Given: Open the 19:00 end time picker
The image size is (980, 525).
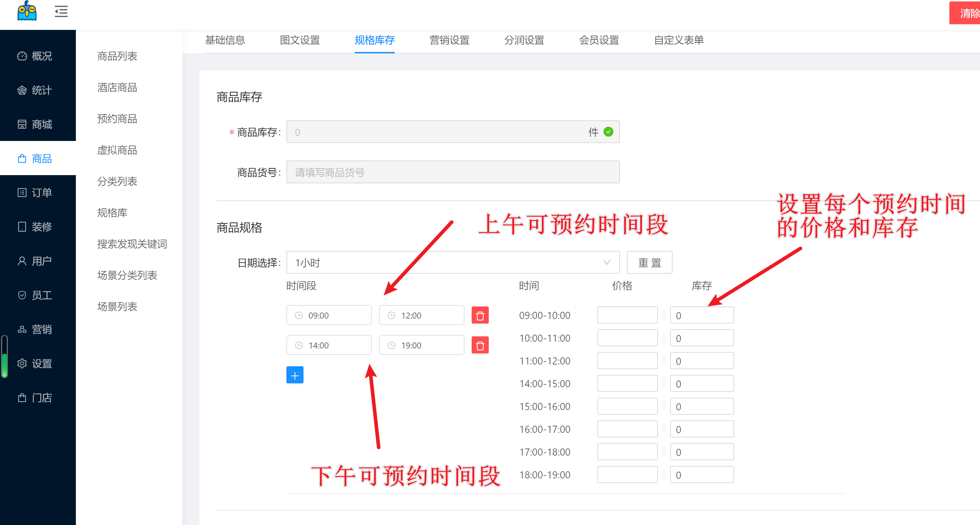Looking at the screenshot, I should [421, 345].
